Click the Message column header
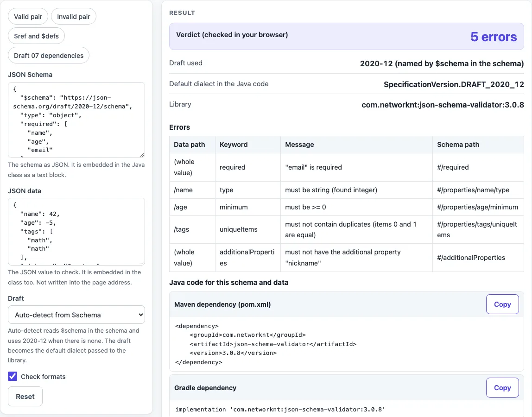The image size is (532, 417). (x=356, y=145)
